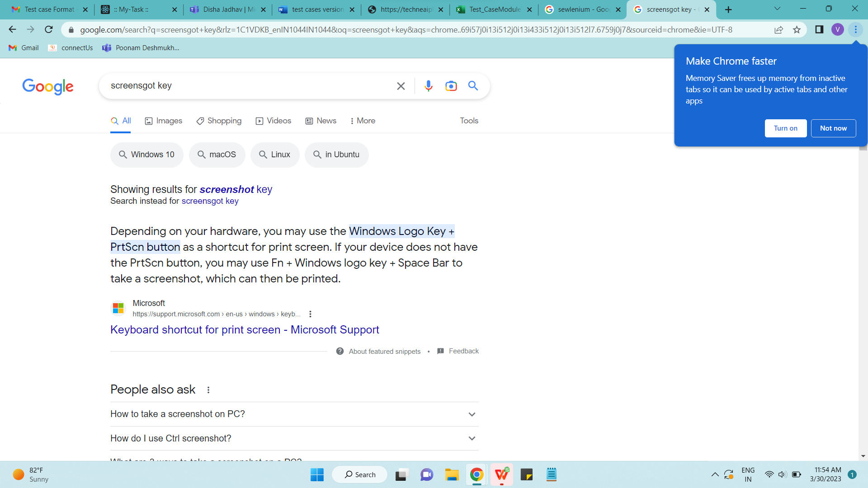Click the address bar URL

tap(406, 30)
